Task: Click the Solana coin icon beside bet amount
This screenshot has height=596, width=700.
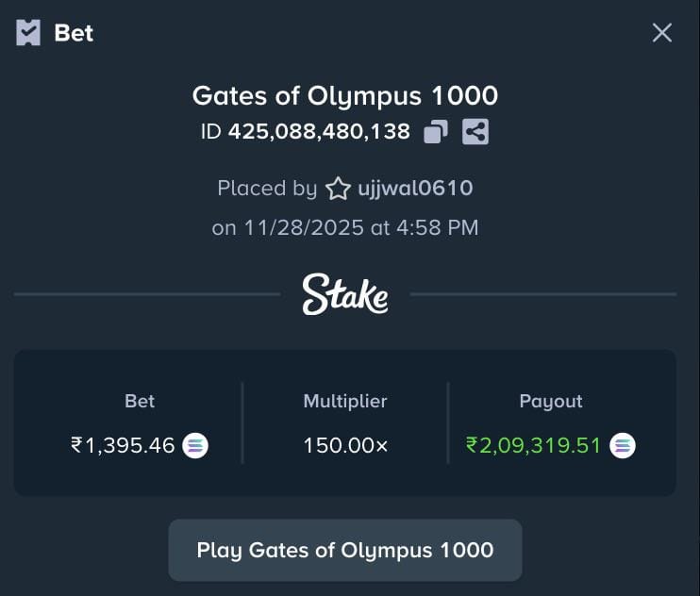Action: pos(195,445)
